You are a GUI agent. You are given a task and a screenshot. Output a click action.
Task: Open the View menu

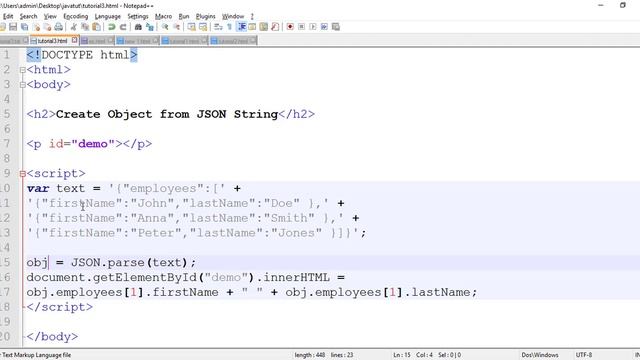tap(50, 16)
